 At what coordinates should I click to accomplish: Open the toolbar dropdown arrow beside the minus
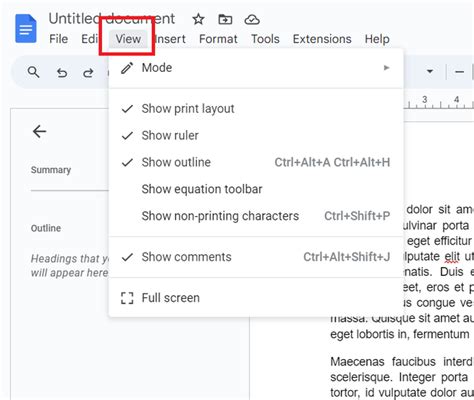430,71
